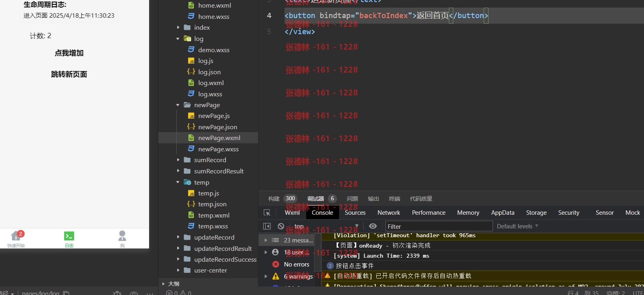This screenshot has width=644, height=295.
Task: Expand the updateRecordResult folder
Action: 178,248
